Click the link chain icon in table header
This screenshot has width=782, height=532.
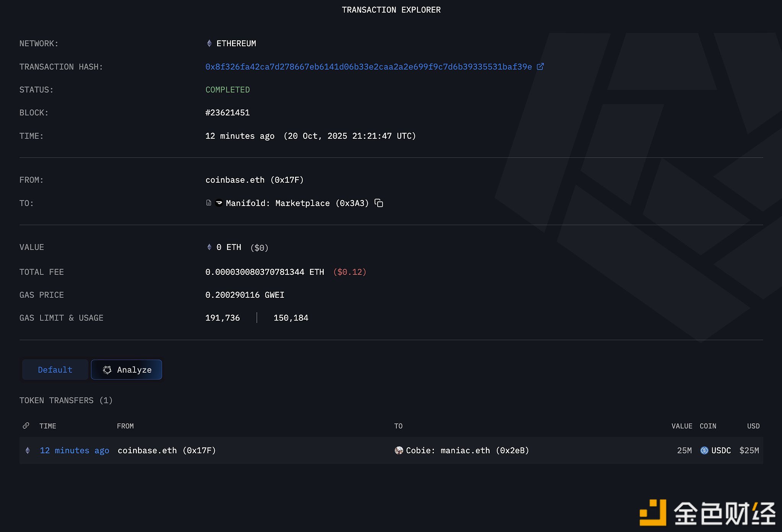(x=26, y=426)
